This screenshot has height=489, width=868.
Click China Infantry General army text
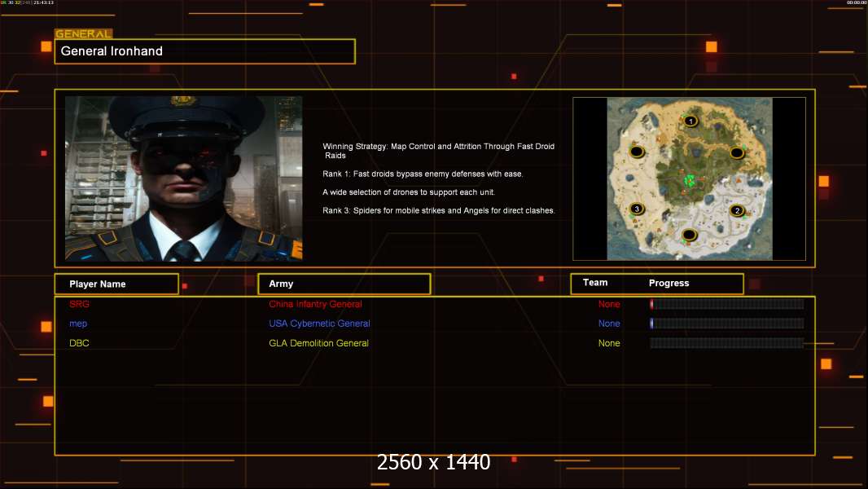pos(316,304)
